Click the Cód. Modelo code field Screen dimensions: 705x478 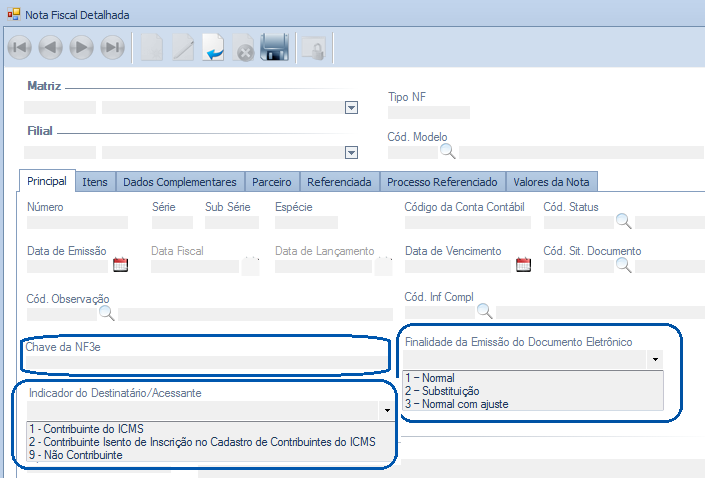413,152
